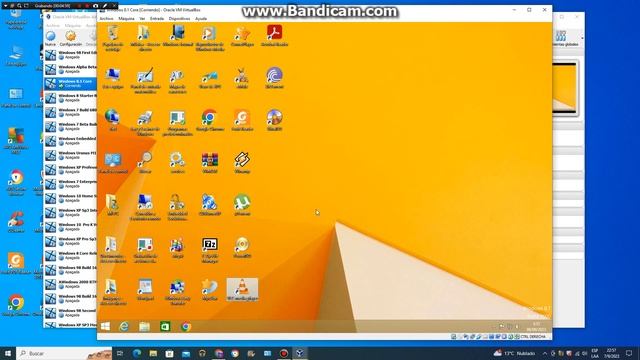Click the weather widget showing 17°C Nublado
The image size is (640, 360).
514,353
